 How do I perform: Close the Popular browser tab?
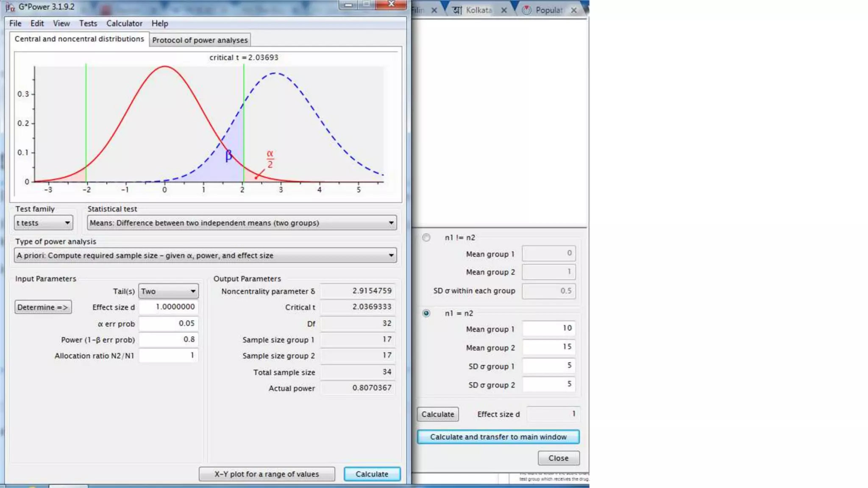[573, 10]
